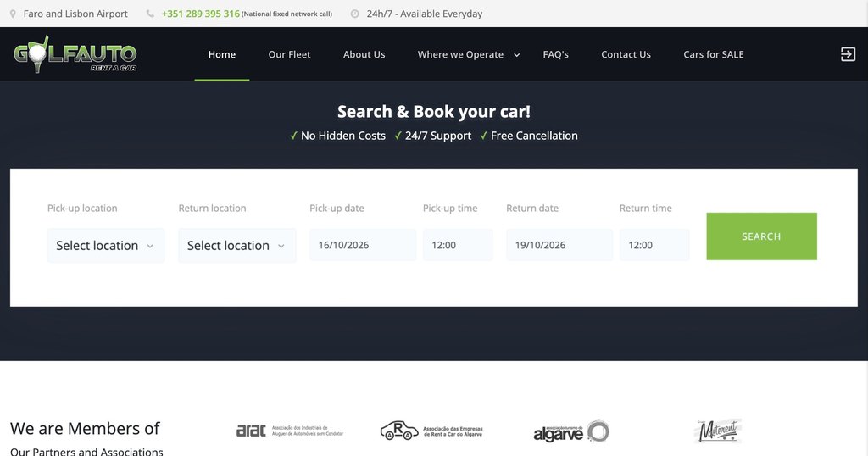Click the Return location label
The image size is (868, 456).
[x=213, y=208]
